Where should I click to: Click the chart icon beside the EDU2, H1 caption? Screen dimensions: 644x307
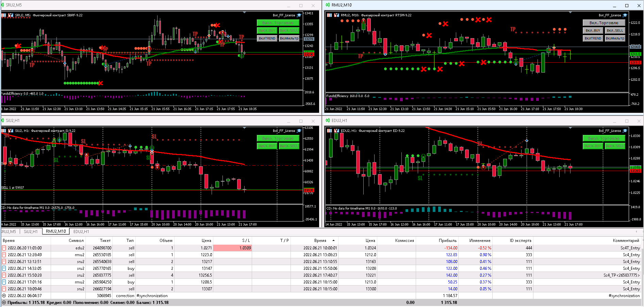point(336,131)
